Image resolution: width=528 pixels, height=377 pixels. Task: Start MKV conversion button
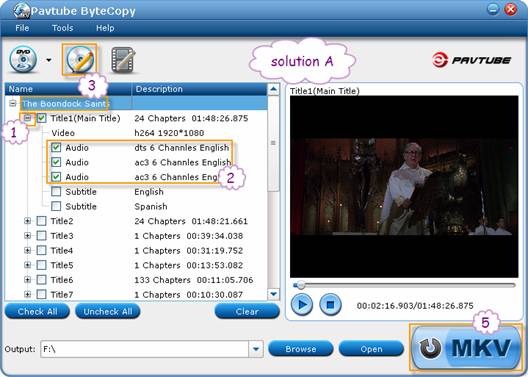coord(466,348)
